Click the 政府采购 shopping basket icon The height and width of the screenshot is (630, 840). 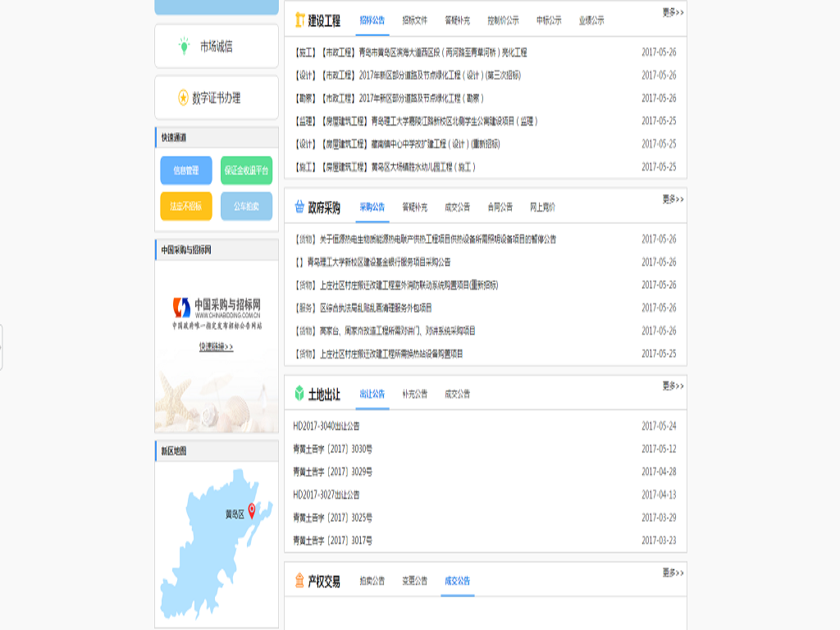(x=299, y=208)
